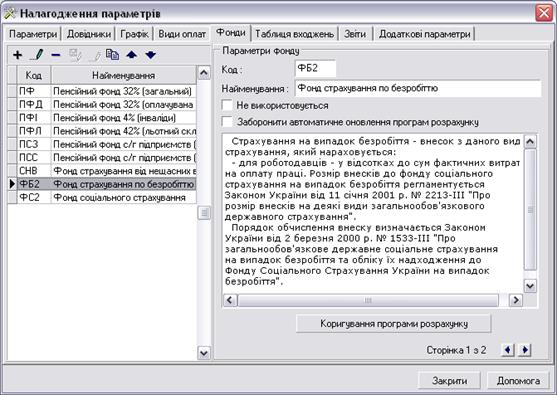Open Допомога help button

(518, 380)
